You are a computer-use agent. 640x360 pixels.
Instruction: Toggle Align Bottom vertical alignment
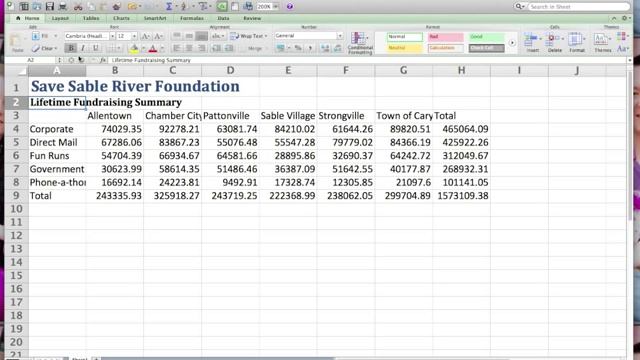(x=201, y=36)
